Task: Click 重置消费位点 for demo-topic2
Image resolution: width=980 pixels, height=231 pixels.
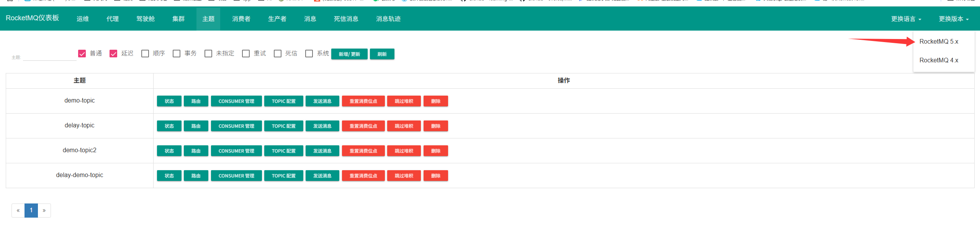Action: coord(363,151)
